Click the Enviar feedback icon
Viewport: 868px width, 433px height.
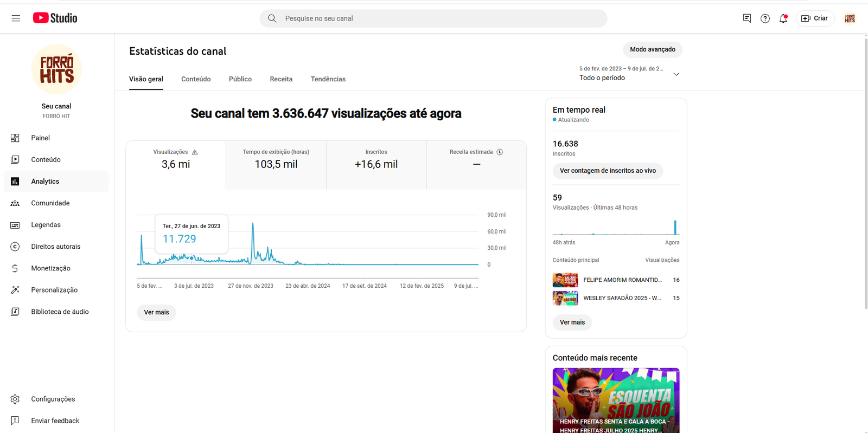15,421
